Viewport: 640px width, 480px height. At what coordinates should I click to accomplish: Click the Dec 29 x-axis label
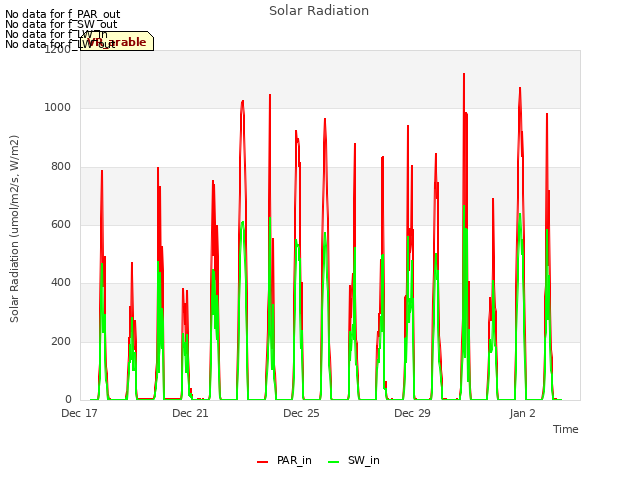pos(412,413)
